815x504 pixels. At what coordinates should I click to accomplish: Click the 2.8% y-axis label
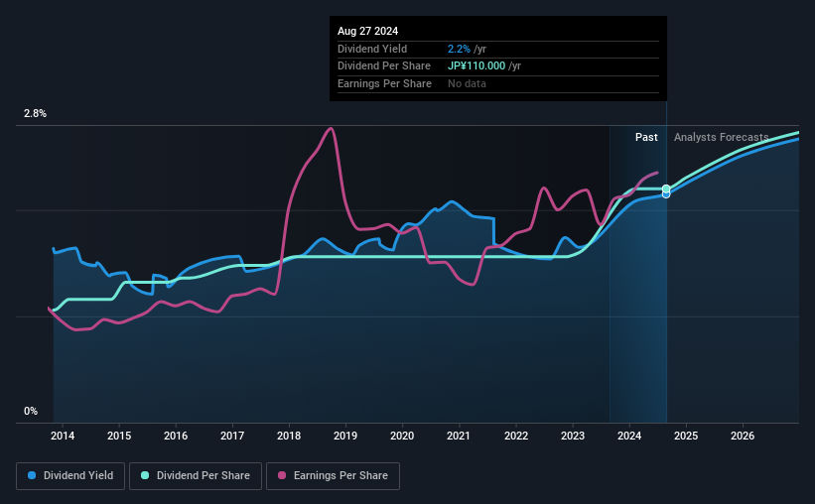[35, 114]
